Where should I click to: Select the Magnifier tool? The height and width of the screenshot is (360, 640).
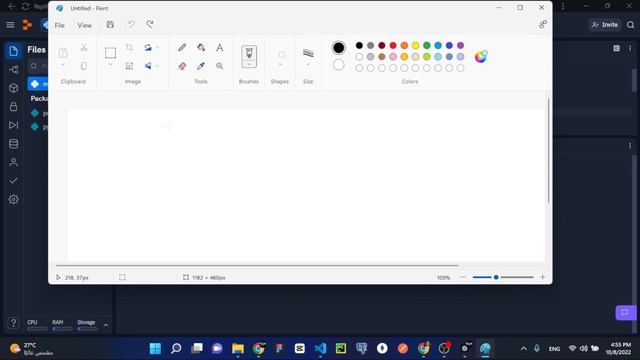220,66
